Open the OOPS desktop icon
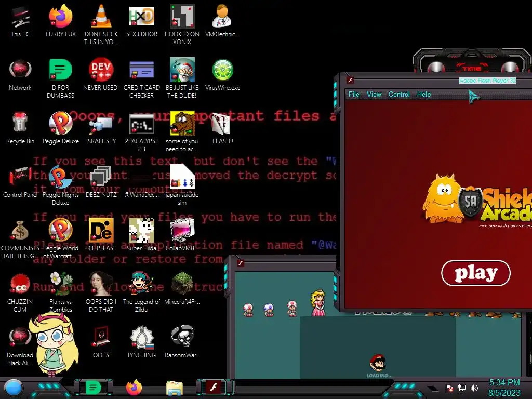This screenshot has width=532, height=399. pos(101,337)
